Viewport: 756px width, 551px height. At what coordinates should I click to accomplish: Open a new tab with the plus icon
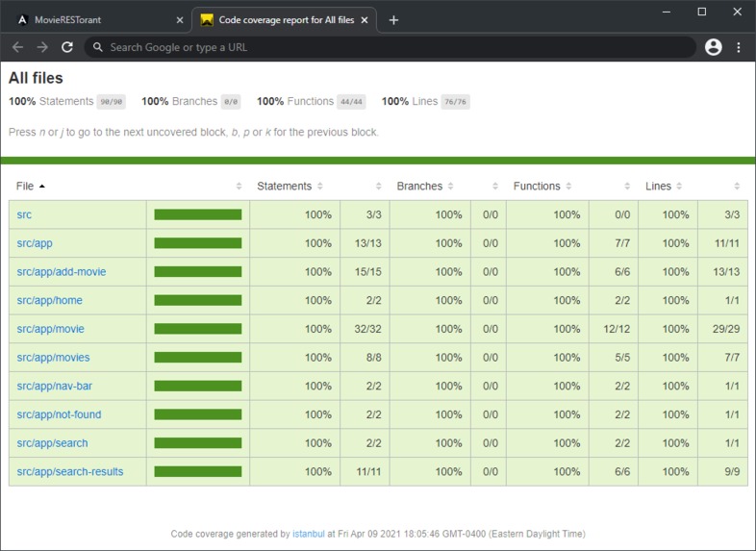coord(393,20)
